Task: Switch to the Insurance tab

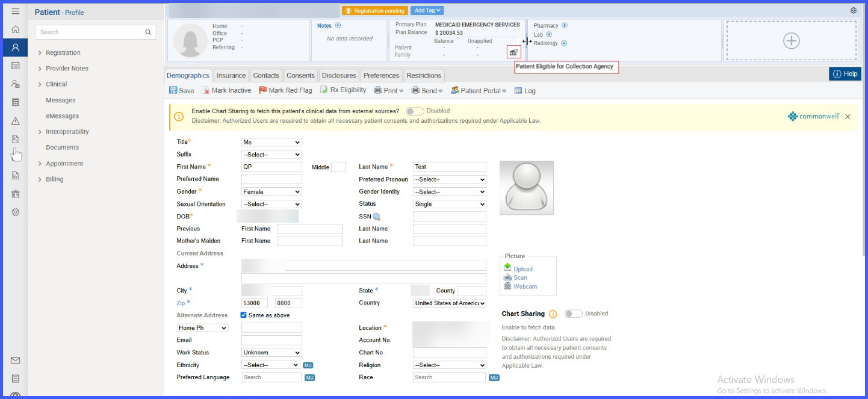Action: tap(231, 75)
